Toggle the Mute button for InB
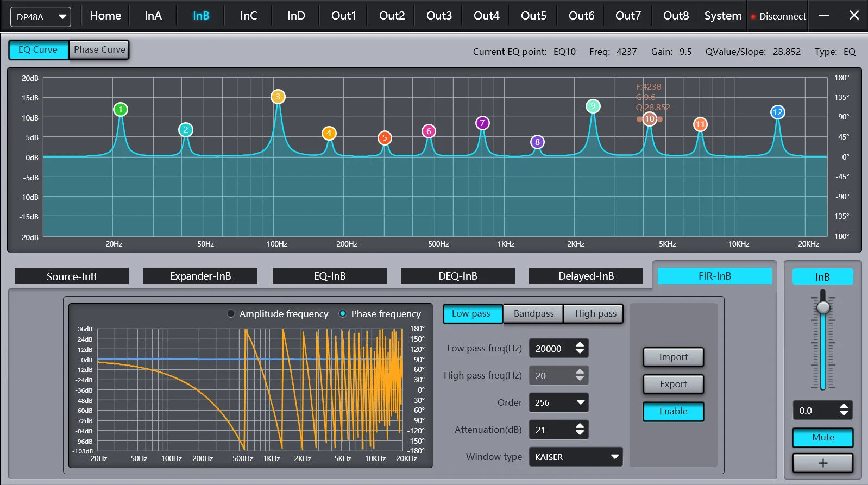The height and width of the screenshot is (485, 868). (x=823, y=437)
